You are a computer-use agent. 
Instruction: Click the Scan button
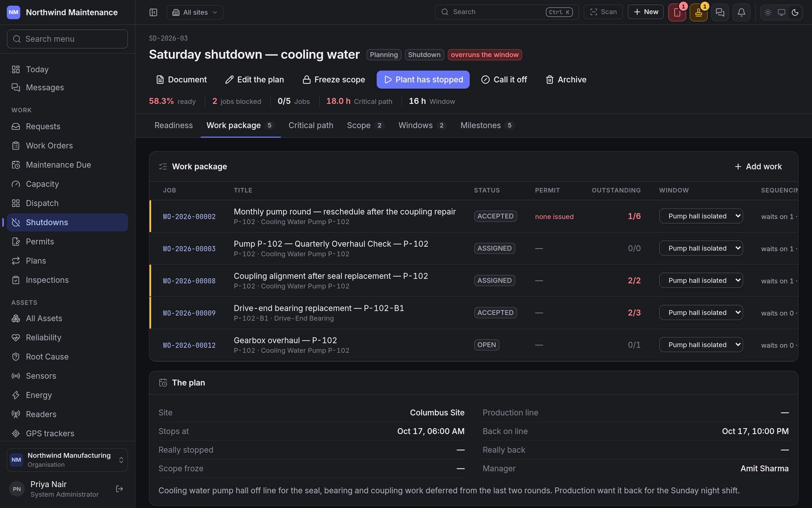603,12
